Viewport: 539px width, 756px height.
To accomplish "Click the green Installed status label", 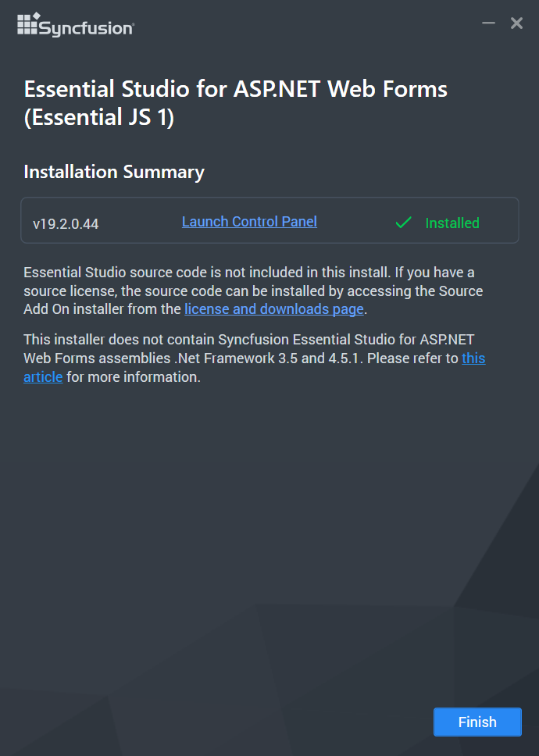I will tap(452, 223).
